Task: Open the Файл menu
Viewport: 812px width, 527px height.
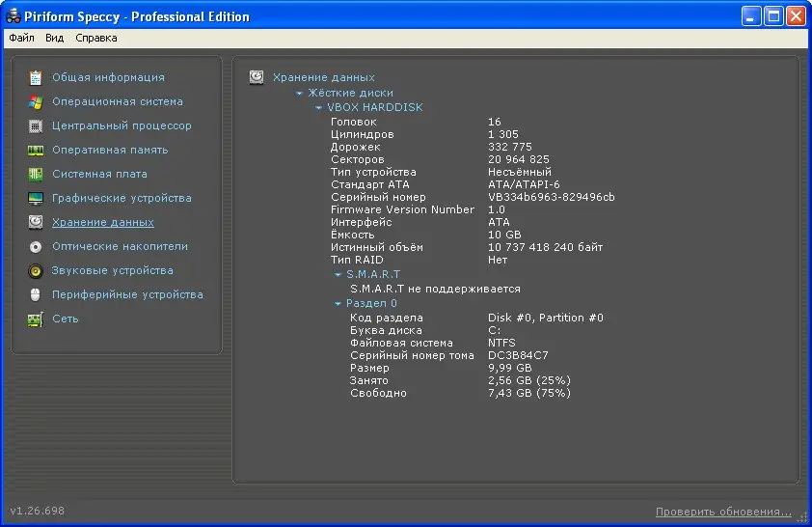Action: (x=21, y=38)
